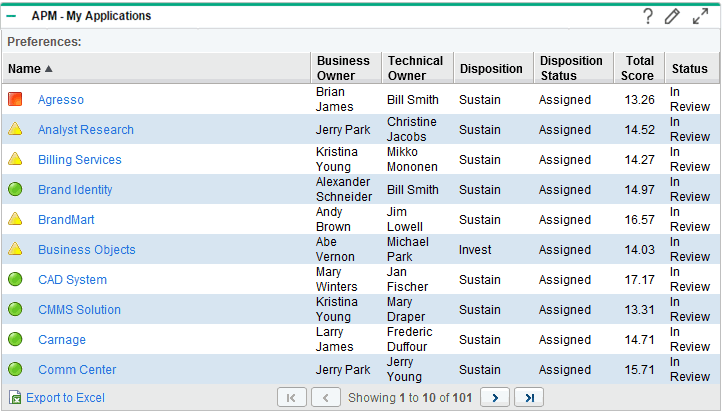Sort the table by Name column
The width and height of the screenshot is (722, 412).
25,69
